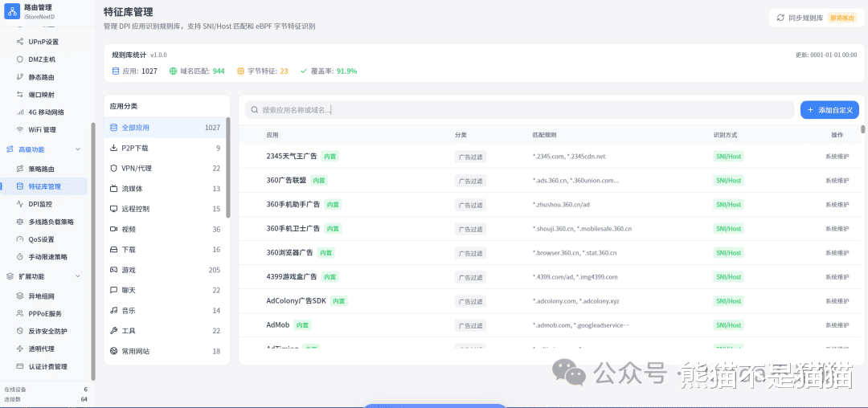Click 系统维护 for AdMob row
This screenshot has width=868, height=408.
[x=837, y=325]
